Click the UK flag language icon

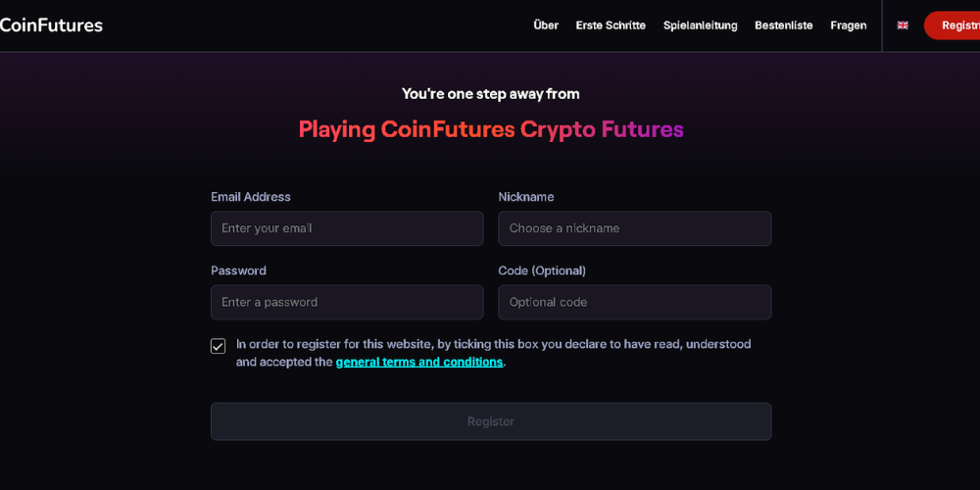903,25
